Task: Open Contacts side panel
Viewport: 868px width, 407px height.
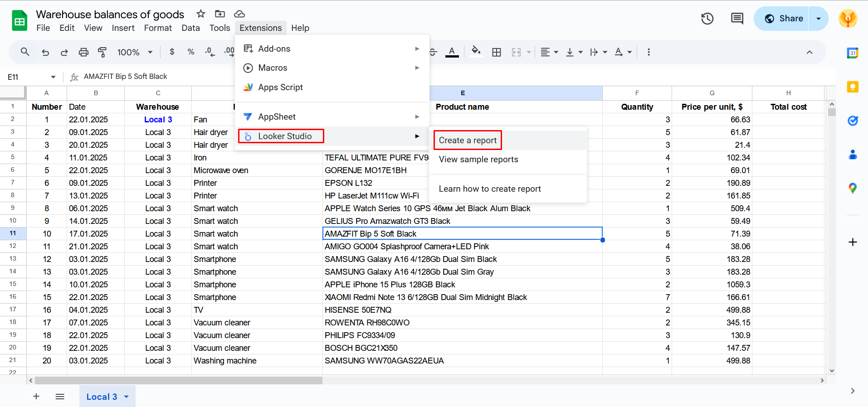Action: point(853,155)
